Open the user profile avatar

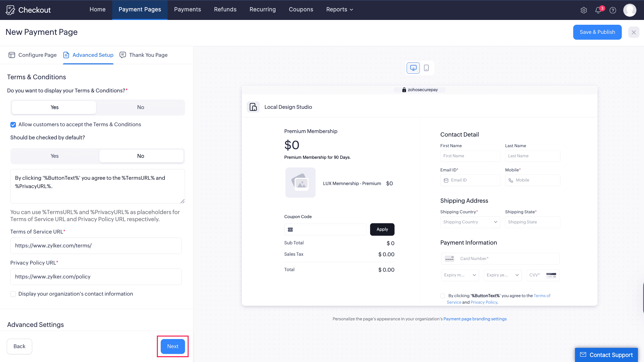(630, 10)
